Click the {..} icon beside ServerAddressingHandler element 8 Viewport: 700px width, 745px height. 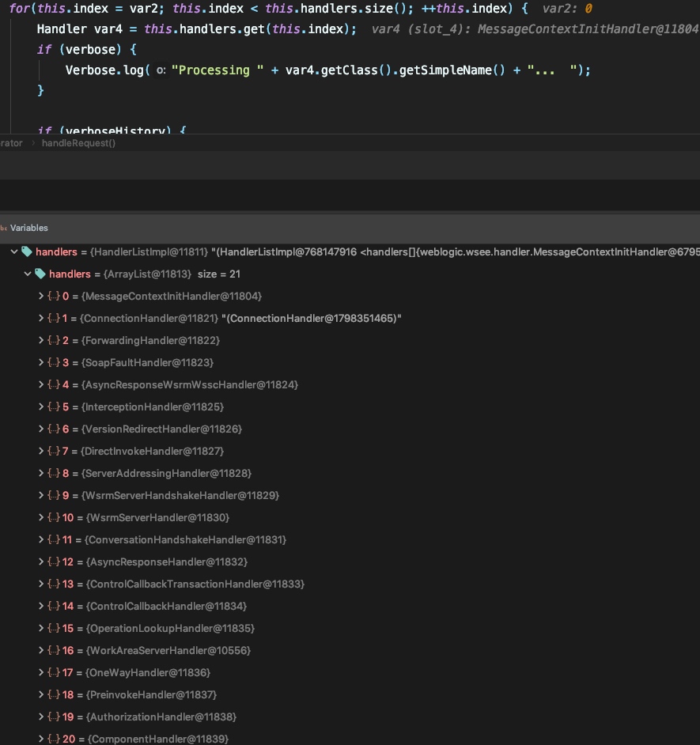[52, 473]
